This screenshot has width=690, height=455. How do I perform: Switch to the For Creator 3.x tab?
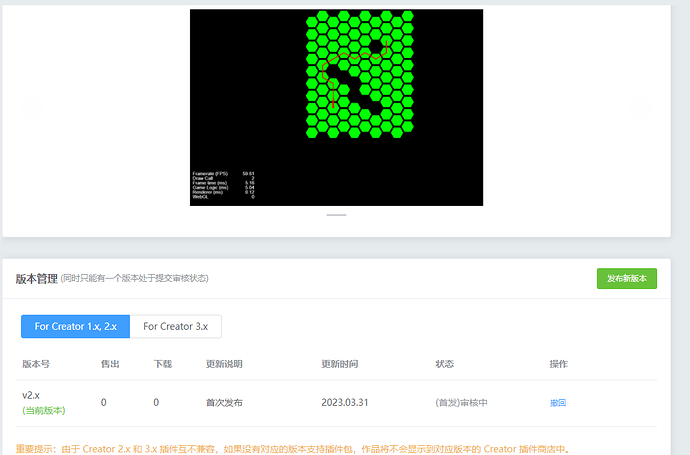pos(176,327)
